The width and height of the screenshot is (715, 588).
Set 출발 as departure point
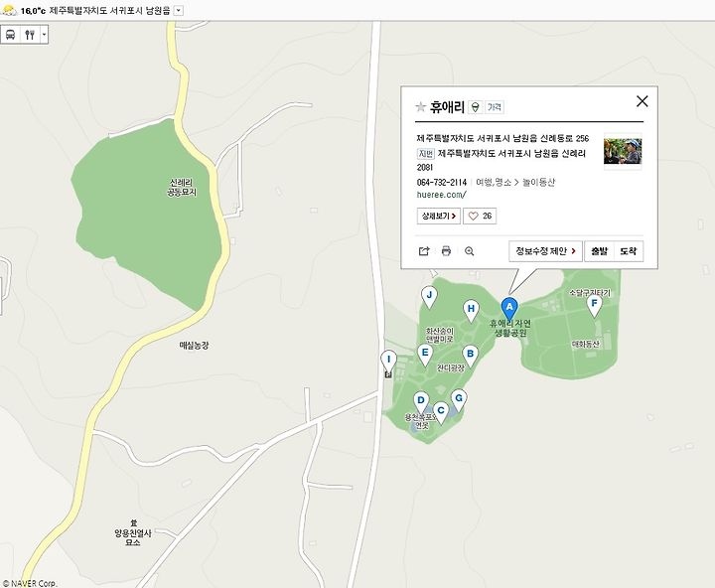599,251
